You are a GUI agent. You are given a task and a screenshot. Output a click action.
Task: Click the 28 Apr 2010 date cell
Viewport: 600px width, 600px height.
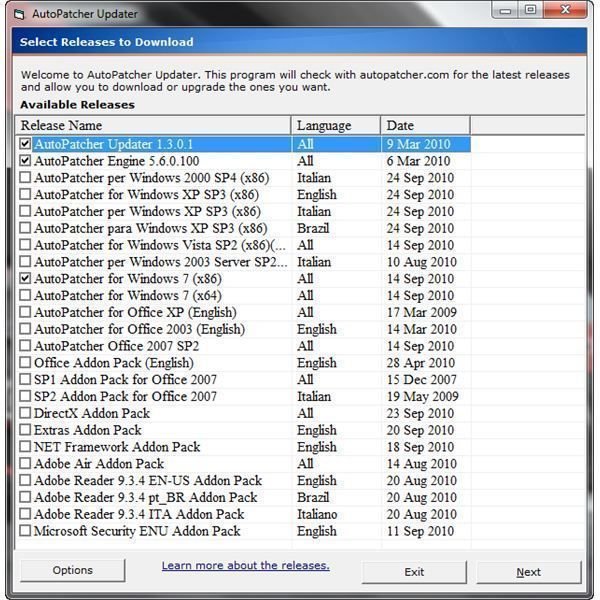(421, 363)
